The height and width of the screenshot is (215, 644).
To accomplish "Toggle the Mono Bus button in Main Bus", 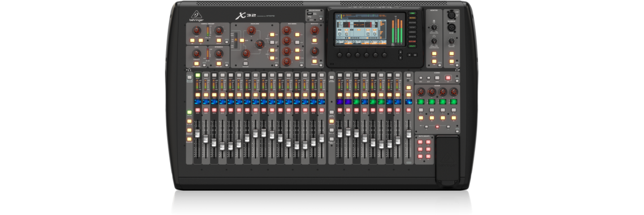I will pos(315,40).
